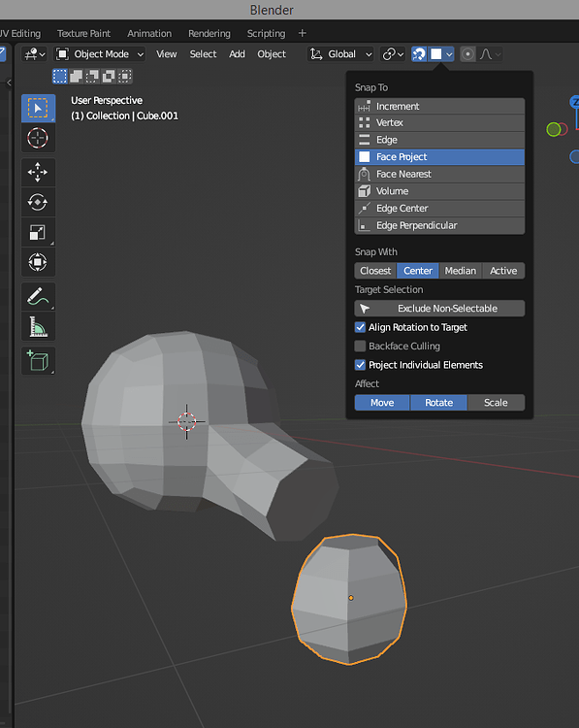Click the intersect selection mode icon
The height and width of the screenshot is (728, 579).
coord(125,76)
